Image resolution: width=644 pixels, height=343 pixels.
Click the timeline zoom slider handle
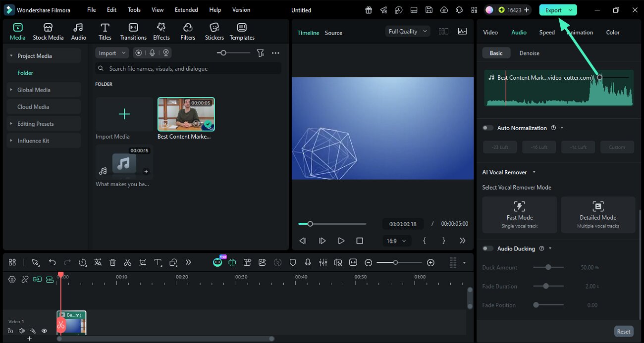[x=395, y=262]
